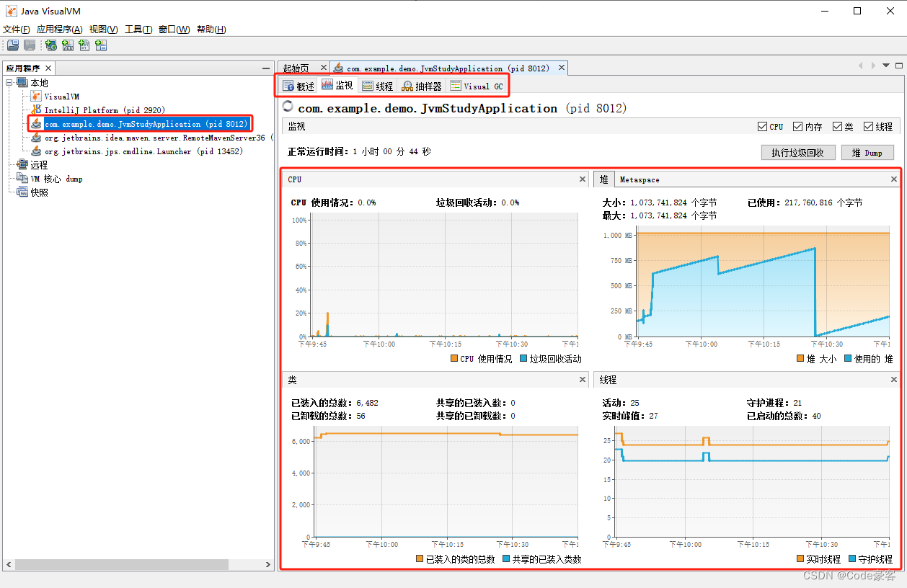Click the Add Application Snapshot toolbar icon

pos(101,45)
